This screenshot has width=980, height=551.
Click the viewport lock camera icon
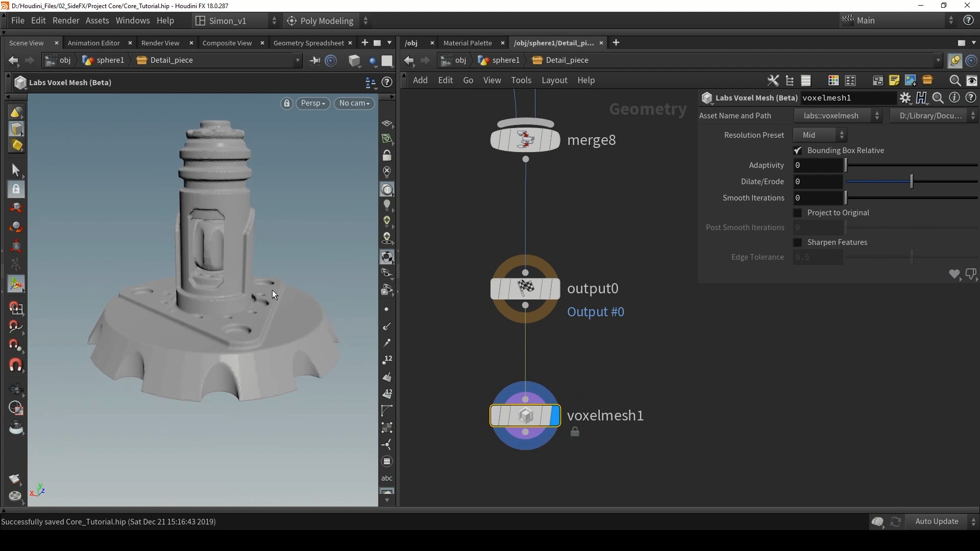[x=287, y=104]
